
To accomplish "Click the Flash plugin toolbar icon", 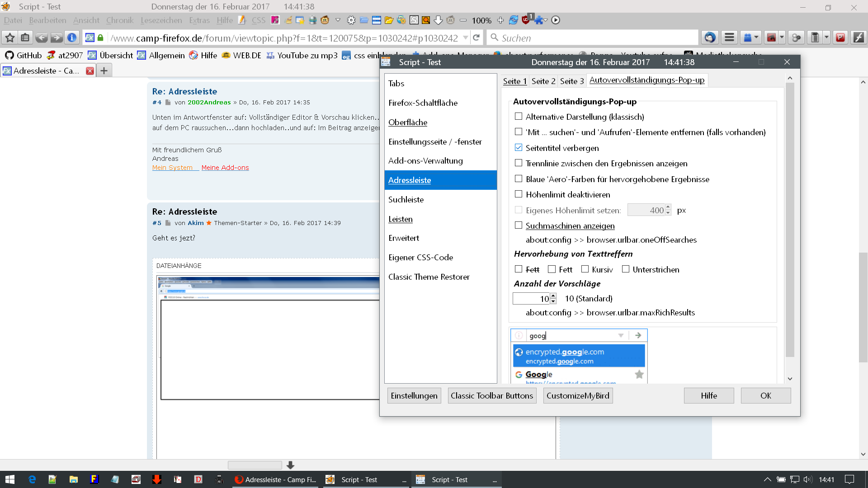I will 859,38.
